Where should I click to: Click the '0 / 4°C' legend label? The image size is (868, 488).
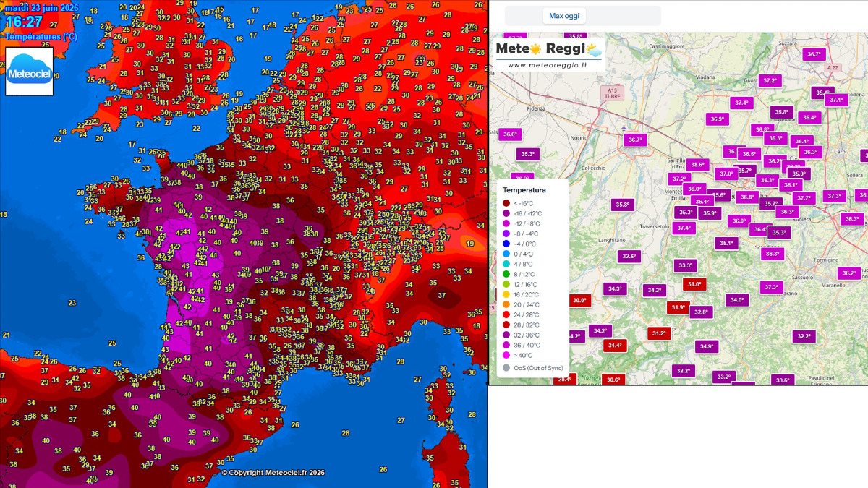(x=523, y=254)
